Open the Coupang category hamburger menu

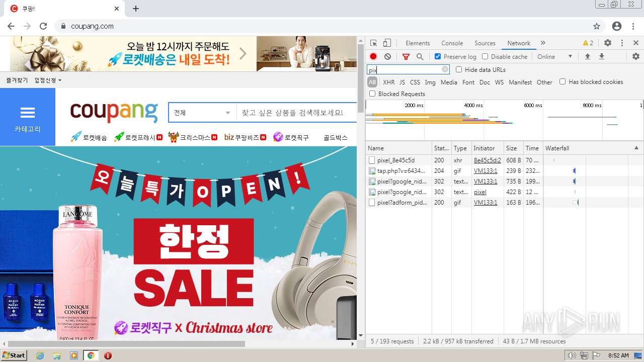click(28, 117)
